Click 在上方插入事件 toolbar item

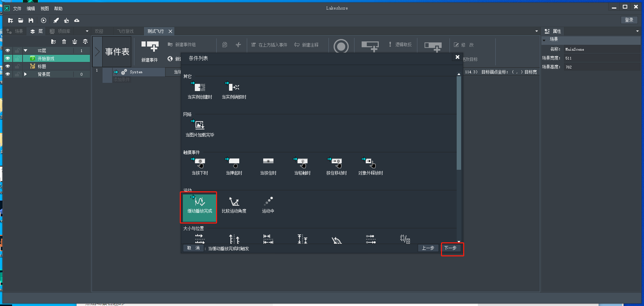coord(269,45)
